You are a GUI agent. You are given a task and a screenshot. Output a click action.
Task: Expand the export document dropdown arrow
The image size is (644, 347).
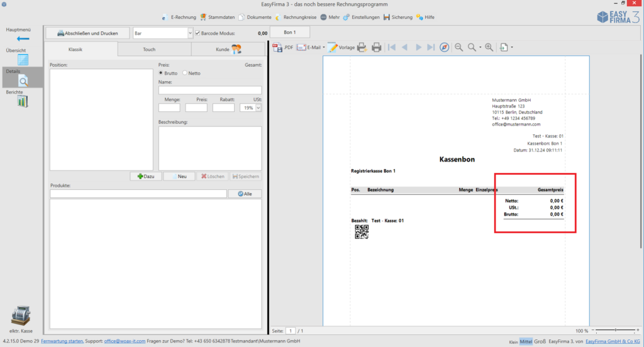[x=512, y=48]
